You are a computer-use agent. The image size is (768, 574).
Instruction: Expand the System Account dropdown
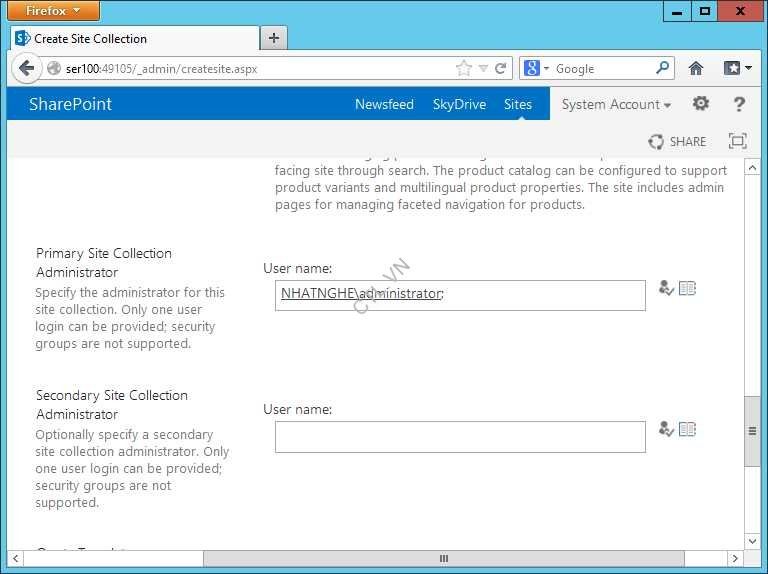click(616, 104)
